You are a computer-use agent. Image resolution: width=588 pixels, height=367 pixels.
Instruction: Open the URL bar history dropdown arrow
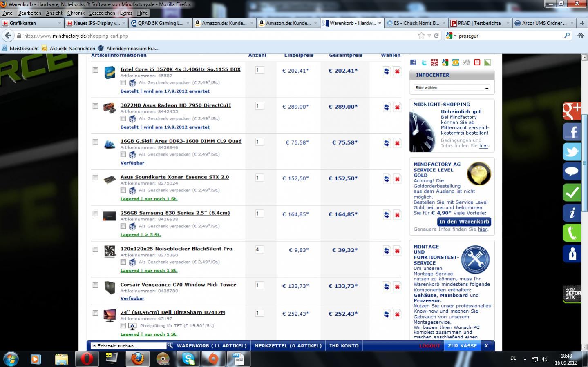point(429,36)
